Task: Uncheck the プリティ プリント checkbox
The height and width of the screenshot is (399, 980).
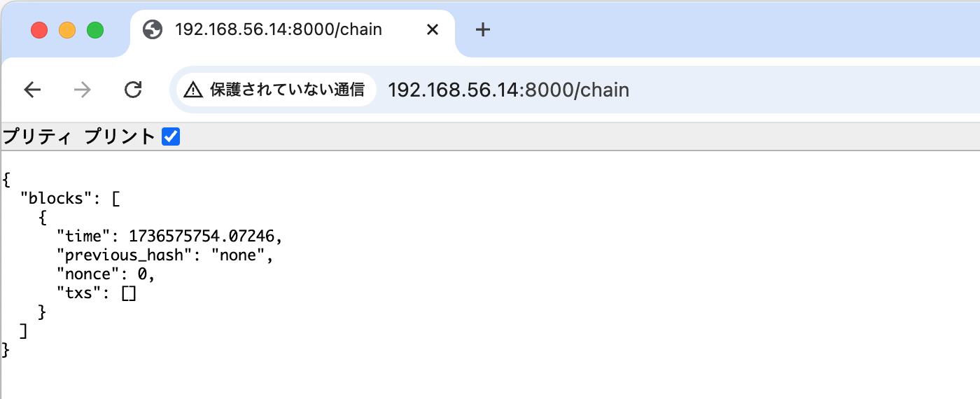Action: point(171,136)
